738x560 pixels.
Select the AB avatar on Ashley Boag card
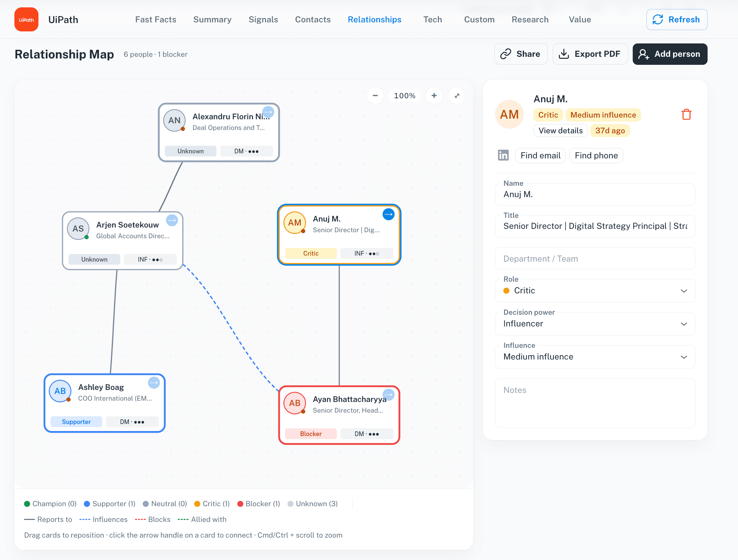pos(60,391)
